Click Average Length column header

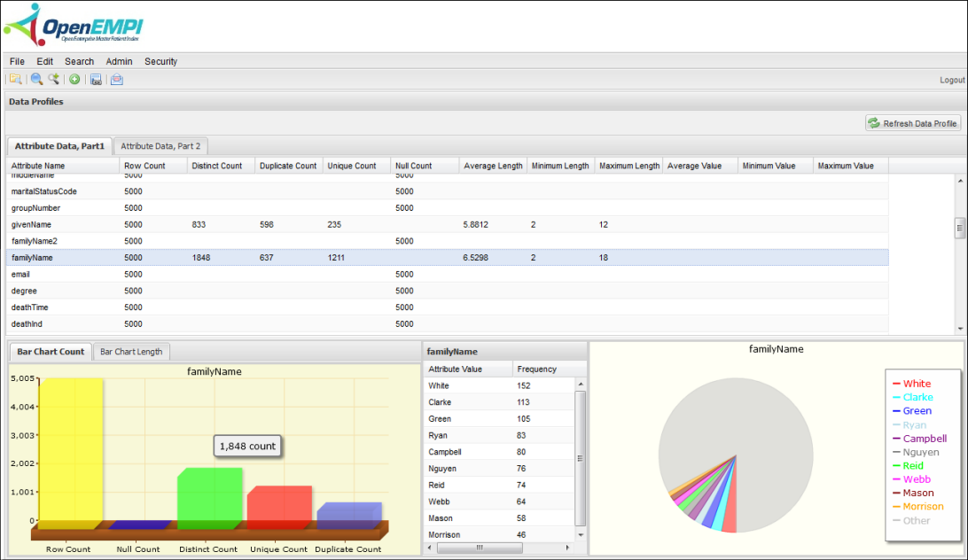[x=493, y=166]
